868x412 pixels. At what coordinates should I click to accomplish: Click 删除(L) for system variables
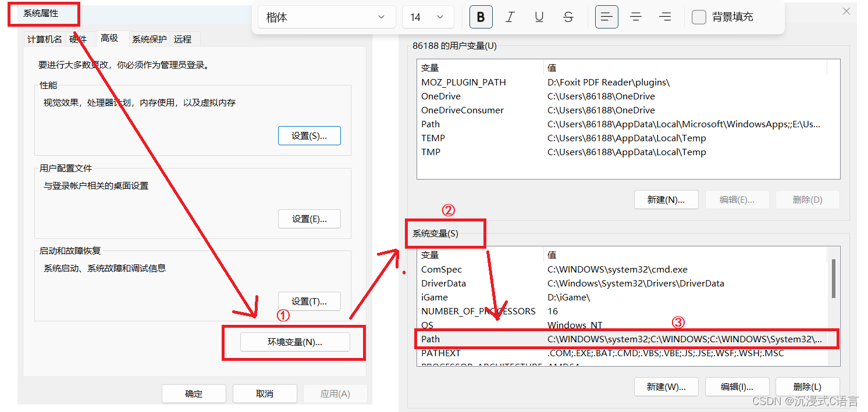point(807,386)
